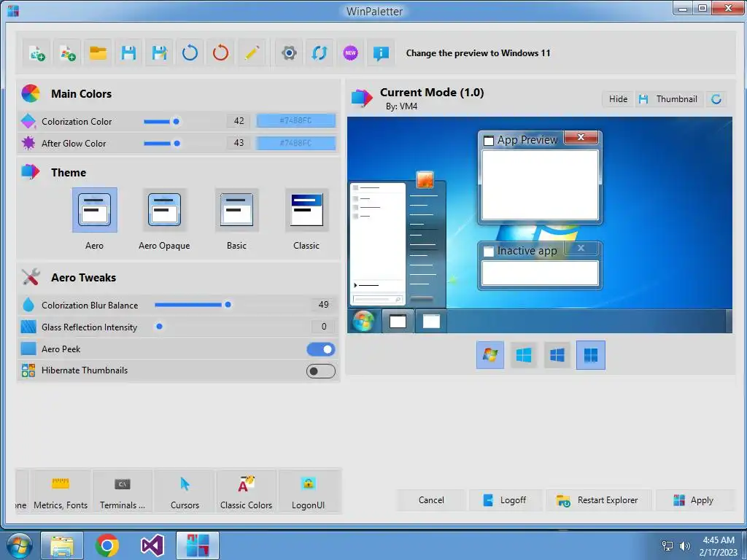The image size is (747, 560).
Task: Select the Windows 7 preview logo button
Action: point(490,355)
